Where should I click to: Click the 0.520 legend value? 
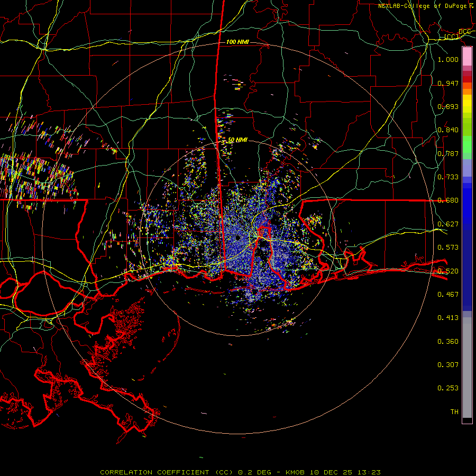[x=448, y=271]
